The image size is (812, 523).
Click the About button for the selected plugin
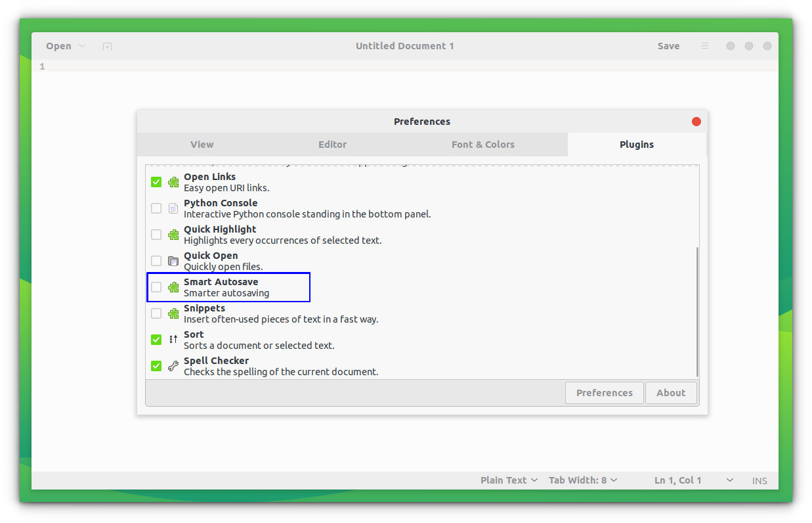pyautogui.click(x=671, y=392)
